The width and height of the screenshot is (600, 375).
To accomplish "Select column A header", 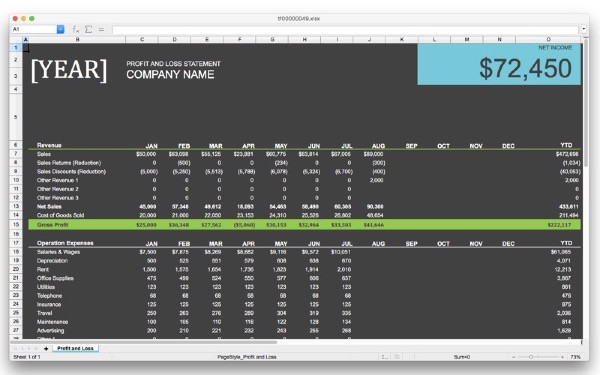I will click(26, 39).
